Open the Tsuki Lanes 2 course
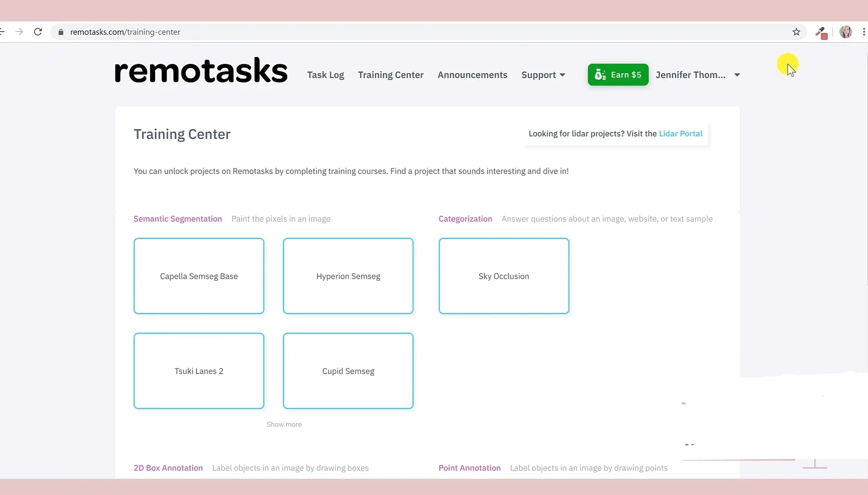 pos(199,371)
